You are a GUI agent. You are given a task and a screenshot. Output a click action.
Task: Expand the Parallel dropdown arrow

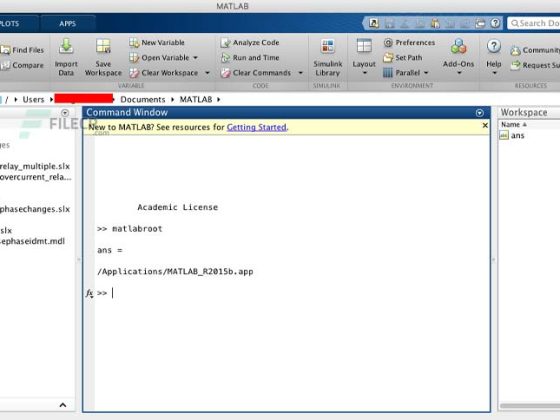click(426, 73)
